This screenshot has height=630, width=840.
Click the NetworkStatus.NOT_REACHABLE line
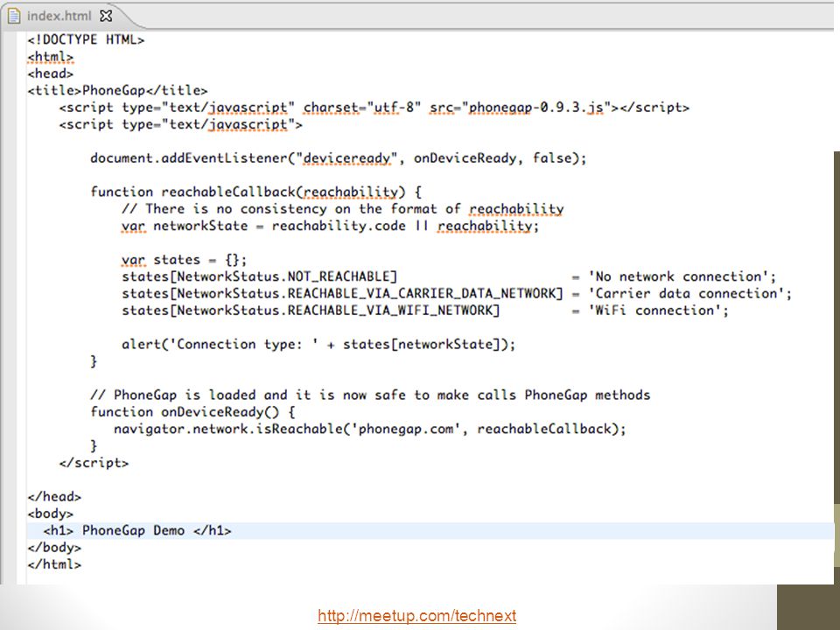coord(449,277)
